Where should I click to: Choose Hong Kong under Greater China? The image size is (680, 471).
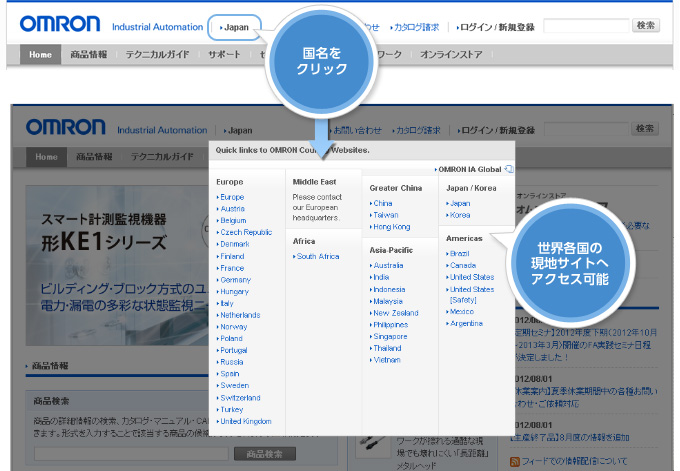pos(390,226)
